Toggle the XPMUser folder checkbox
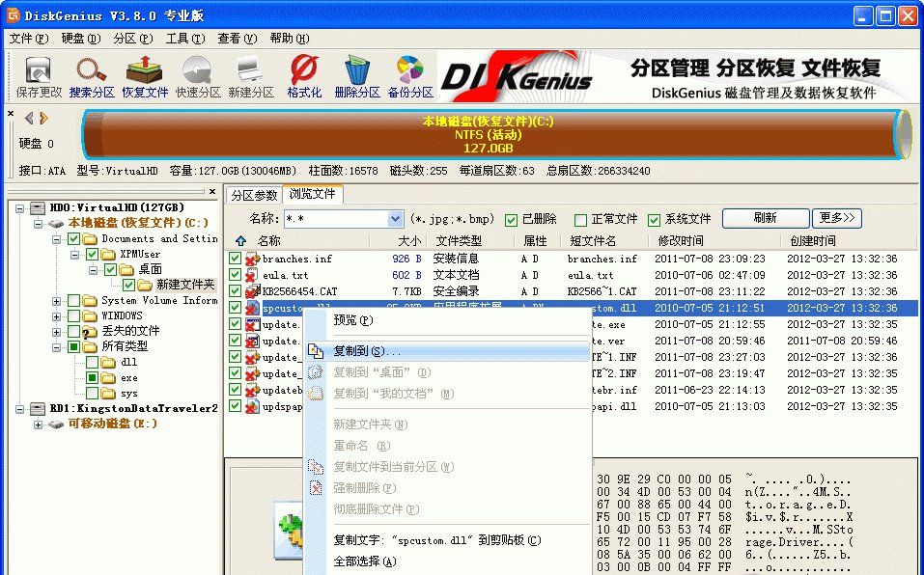924x575 pixels. point(92,255)
